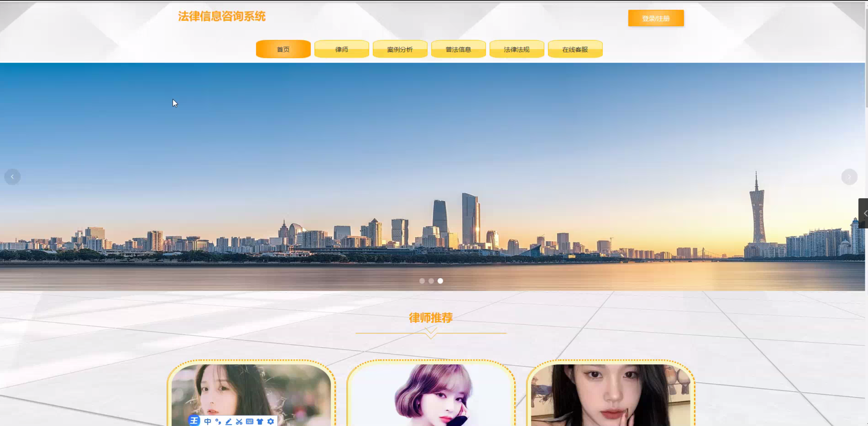Click the input method 王 logo icon

coord(194,421)
